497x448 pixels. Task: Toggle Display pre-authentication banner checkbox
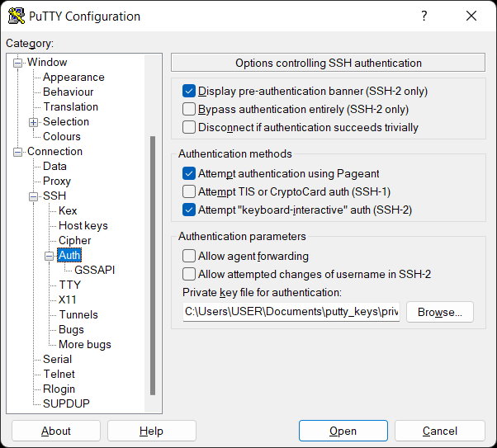tap(189, 92)
